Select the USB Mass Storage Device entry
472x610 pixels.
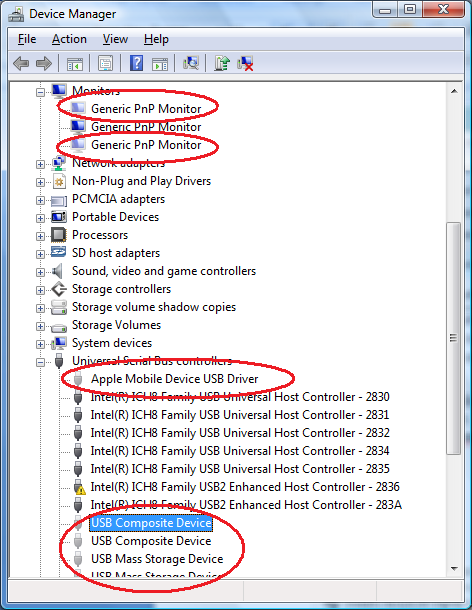(x=157, y=559)
